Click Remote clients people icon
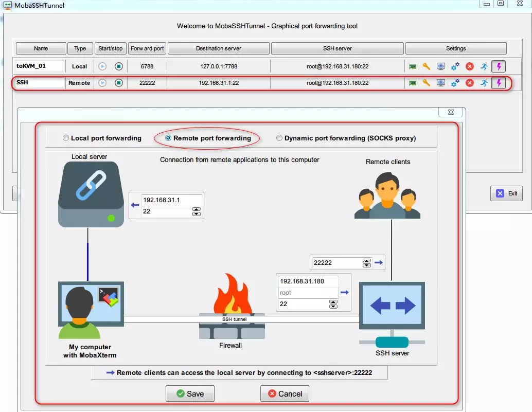The image size is (532, 412). pos(387,195)
